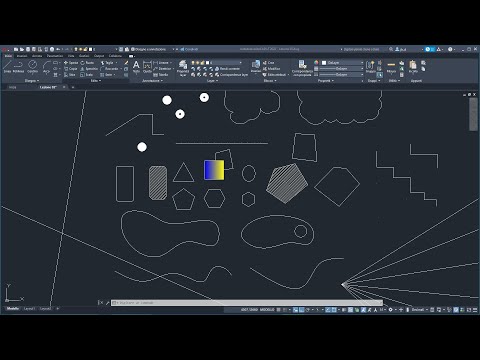This screenshot has width=480, height=360.
Task: Click the MODELLO status bar button
Action: point(267,310)
